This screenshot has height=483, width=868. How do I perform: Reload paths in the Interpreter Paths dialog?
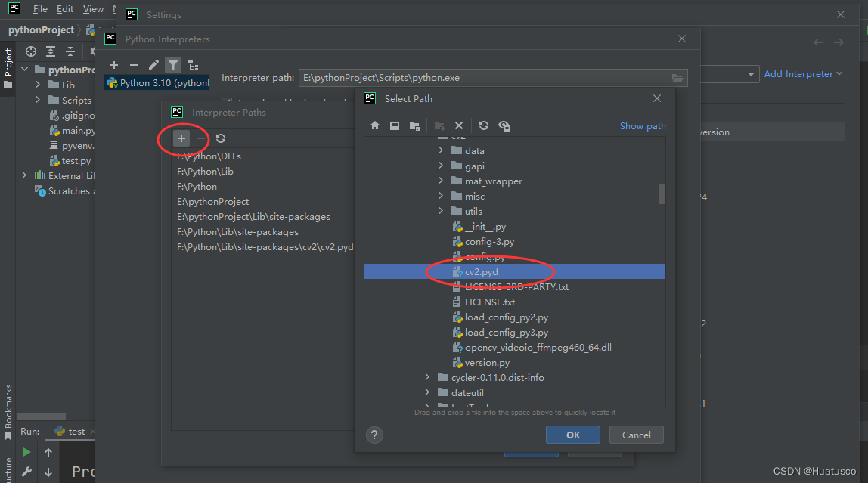[x=219, y=138]
